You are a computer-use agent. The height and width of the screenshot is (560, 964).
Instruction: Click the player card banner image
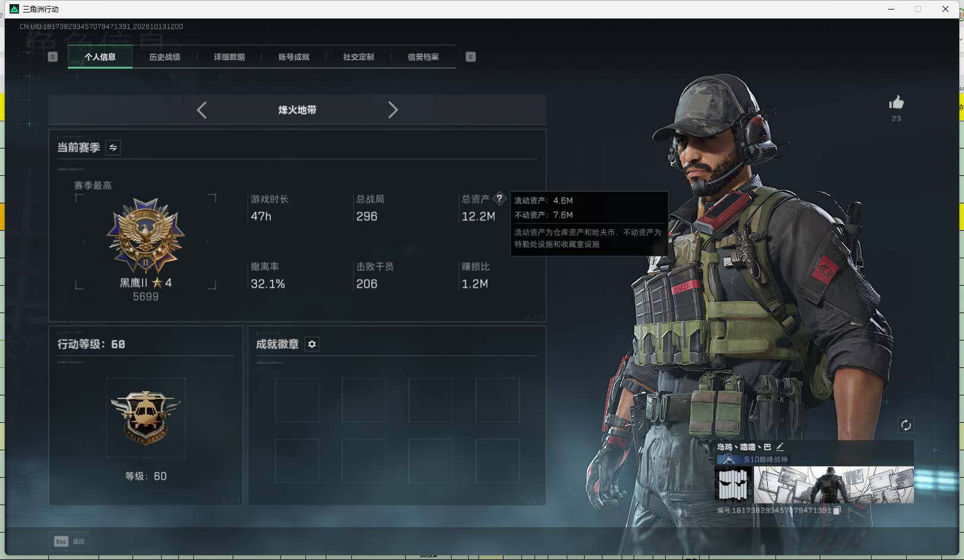coord(833,484)
